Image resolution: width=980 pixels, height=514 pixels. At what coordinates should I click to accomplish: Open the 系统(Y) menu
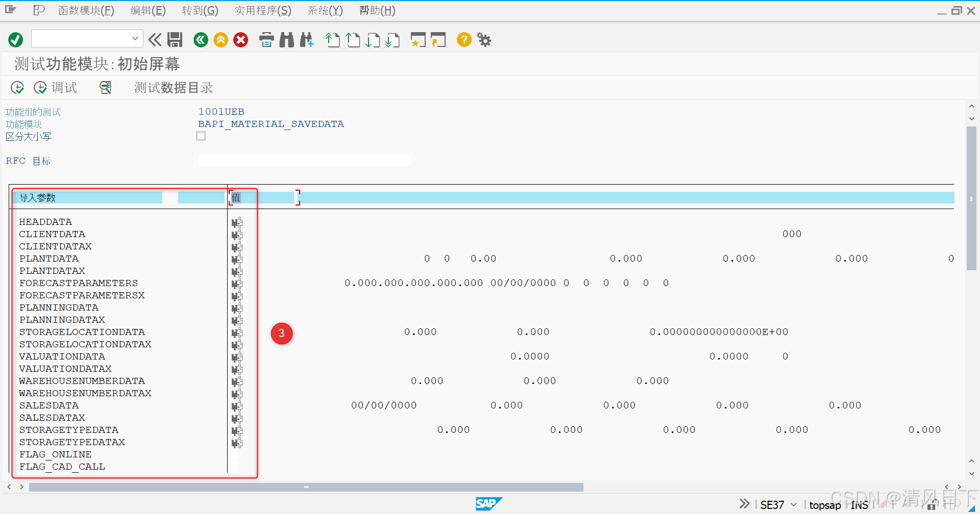[x=325, y=10]
